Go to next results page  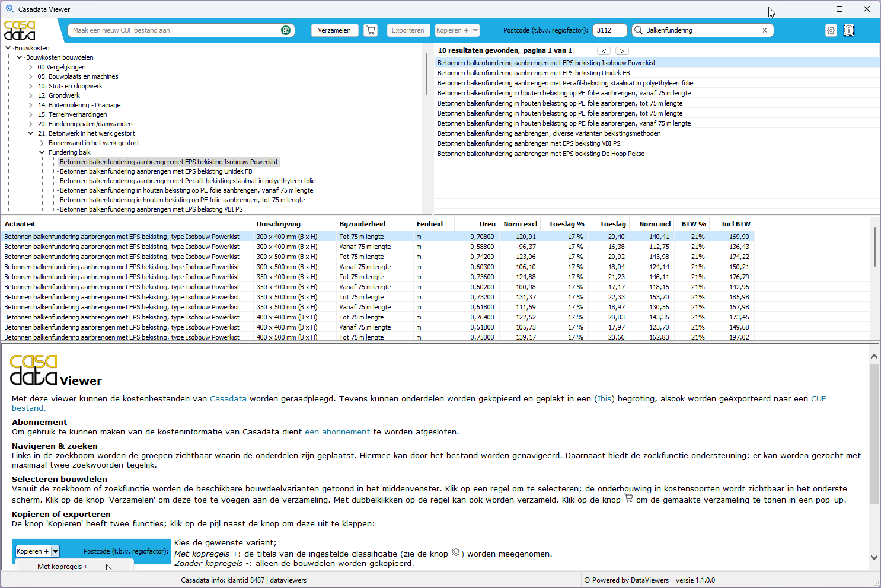coord(622,51)
